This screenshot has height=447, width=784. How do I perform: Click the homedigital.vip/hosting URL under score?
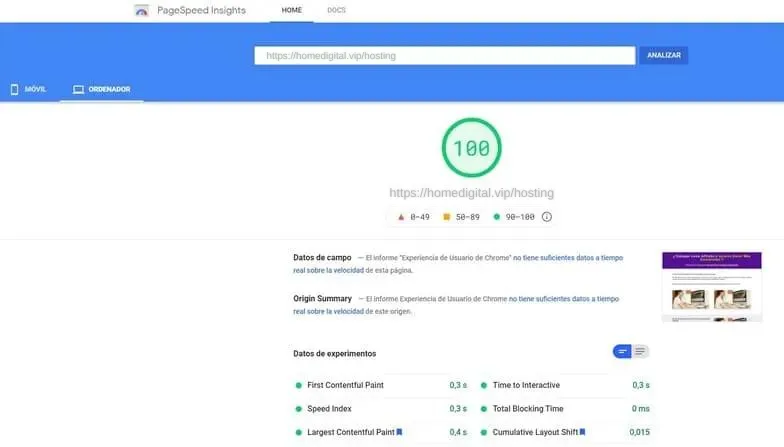472,193
